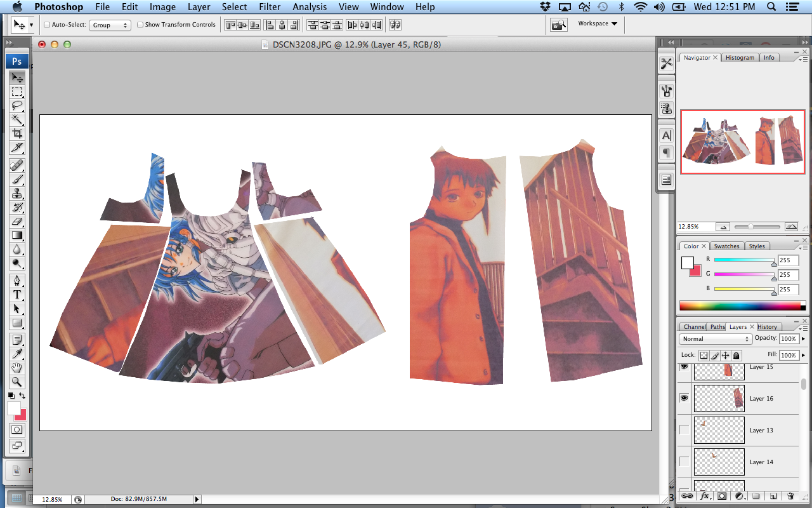Toggle Quick Mask mode
The image size is (812, 508).
pos(17,430)
